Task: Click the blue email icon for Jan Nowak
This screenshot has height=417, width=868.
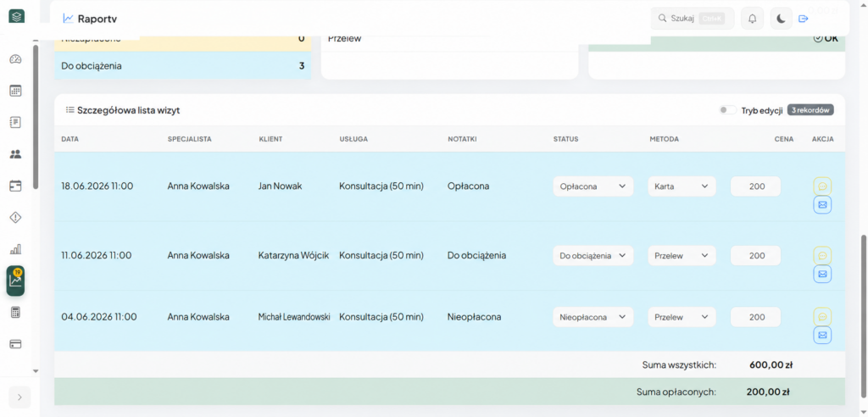Action: point(822,205)
